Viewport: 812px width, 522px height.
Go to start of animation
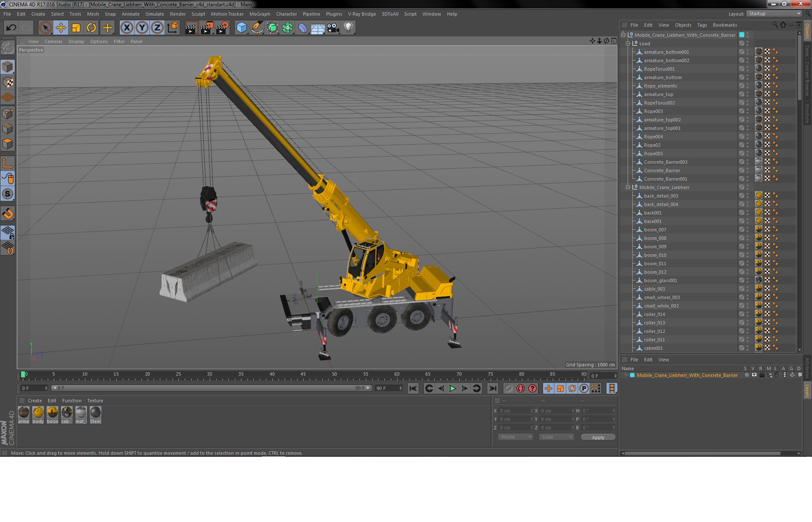413,388
